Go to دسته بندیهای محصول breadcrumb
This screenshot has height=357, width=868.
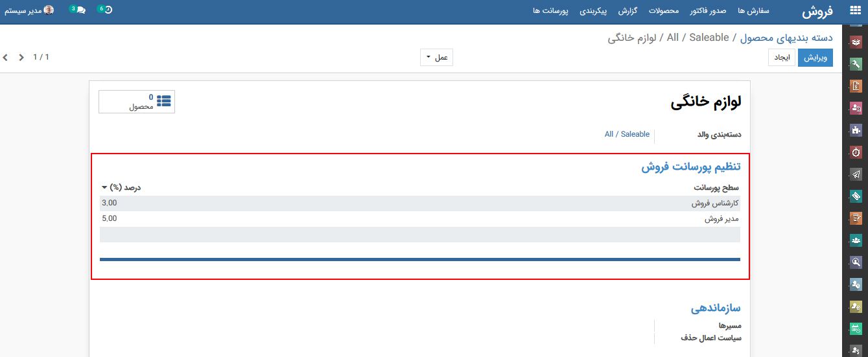pyautogui.click(x=786, y=38)
